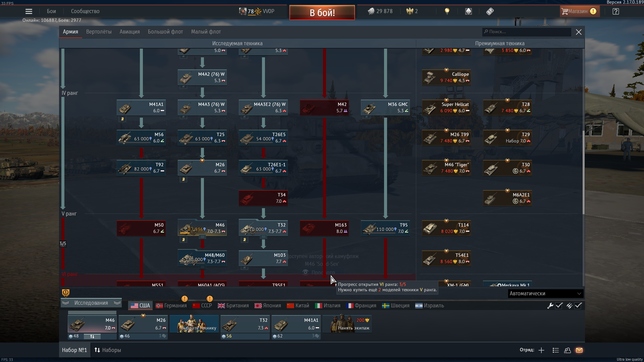644x362 pixels.
Task: Open Бои menu
Action: click(51, 11)
